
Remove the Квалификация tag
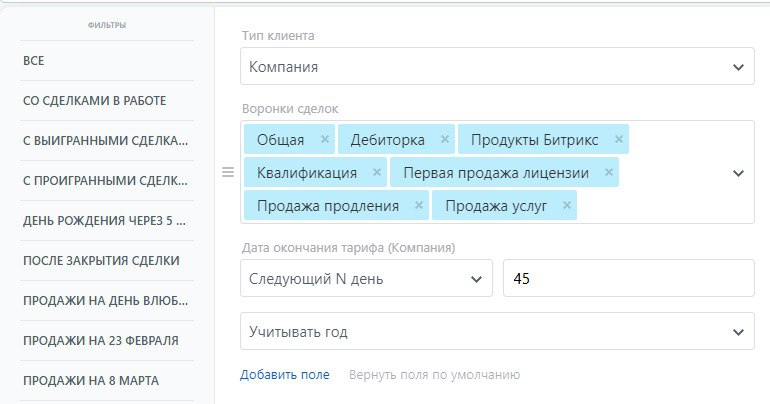(x=377, y=172)
